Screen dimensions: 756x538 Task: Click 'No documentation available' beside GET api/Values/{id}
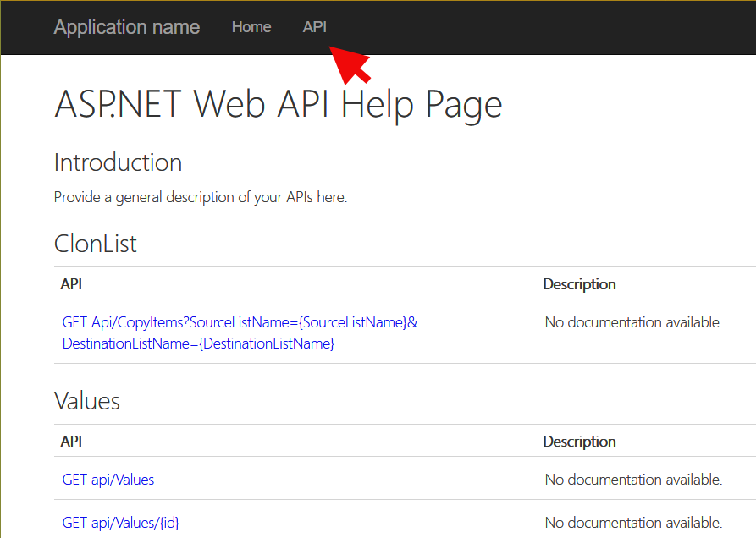pos(633,523)
